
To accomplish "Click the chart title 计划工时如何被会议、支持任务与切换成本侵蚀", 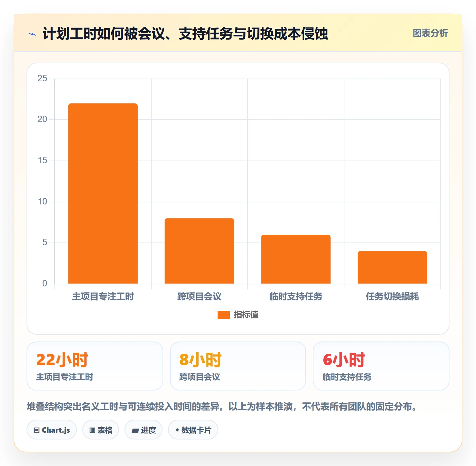I will tap(185, 34).
